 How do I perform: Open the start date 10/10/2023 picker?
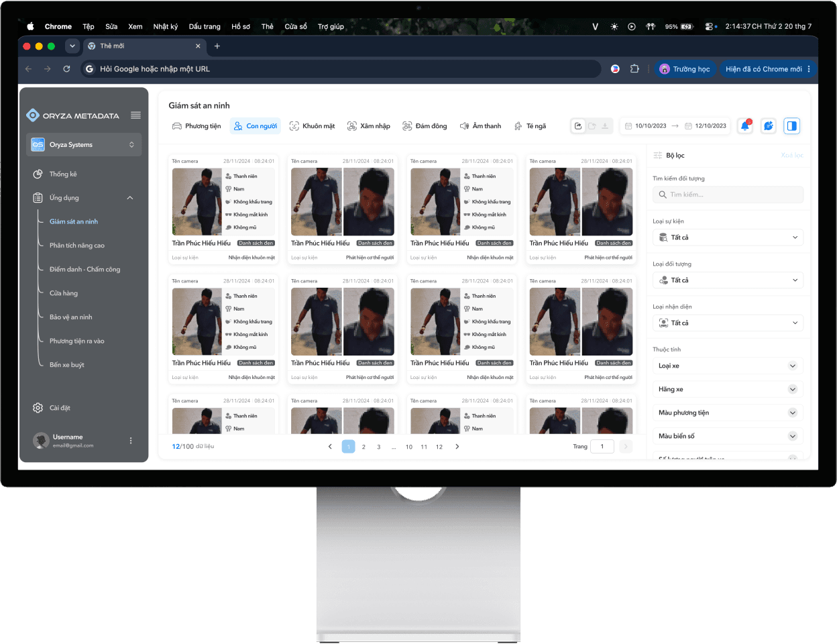pyautogui.click(x=645, y=125)
